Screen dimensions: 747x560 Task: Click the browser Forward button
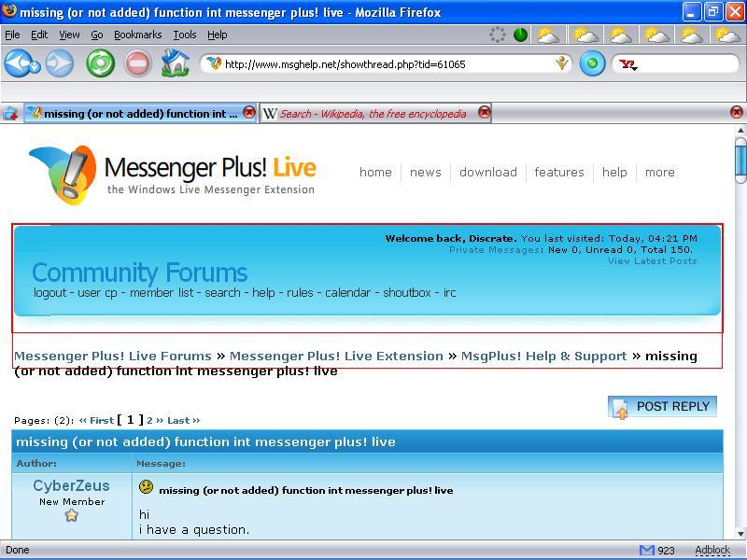[x=60, y=63]
